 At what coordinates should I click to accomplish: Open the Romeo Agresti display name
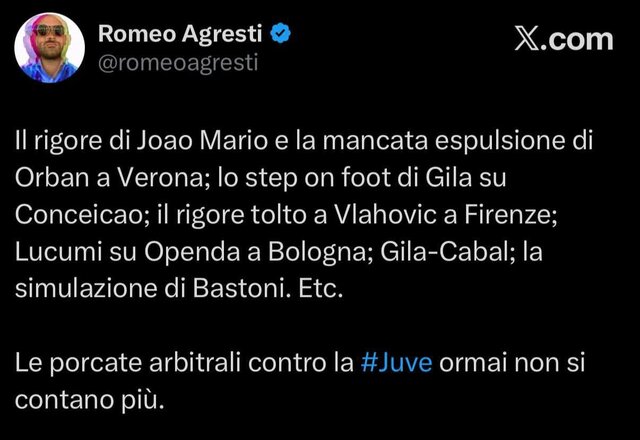pyautogui.click(x=183, y=35)
